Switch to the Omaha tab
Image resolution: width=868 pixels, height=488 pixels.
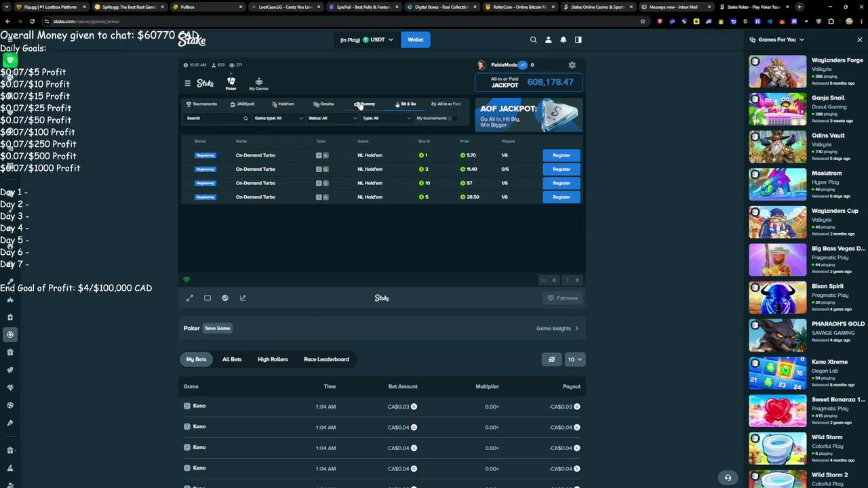coord(323,104)
